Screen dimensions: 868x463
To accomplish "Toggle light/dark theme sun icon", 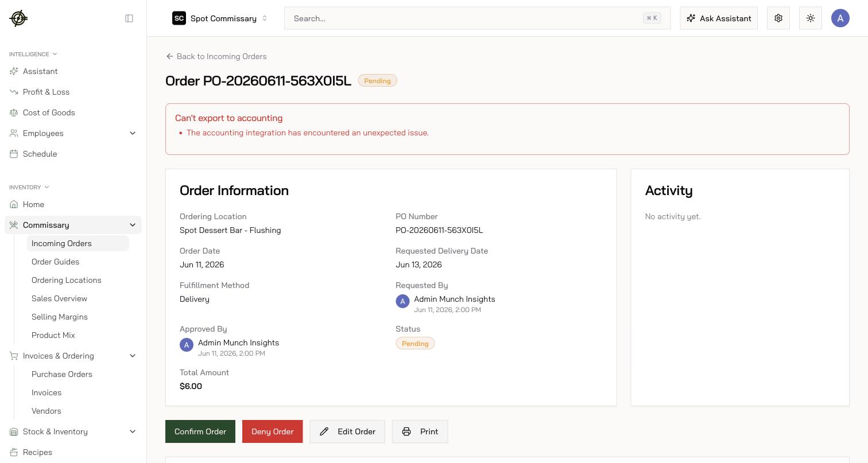I will click(x=811, y=18).
